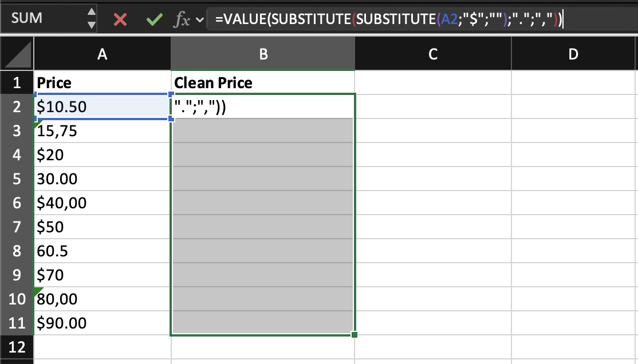Click Name Box stepper arrows
This screenshot has height=364, width=638.
coord(91,18)
